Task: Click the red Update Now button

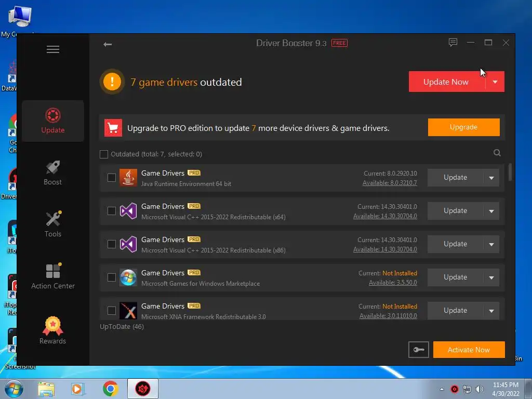Action: coord(447,82)
